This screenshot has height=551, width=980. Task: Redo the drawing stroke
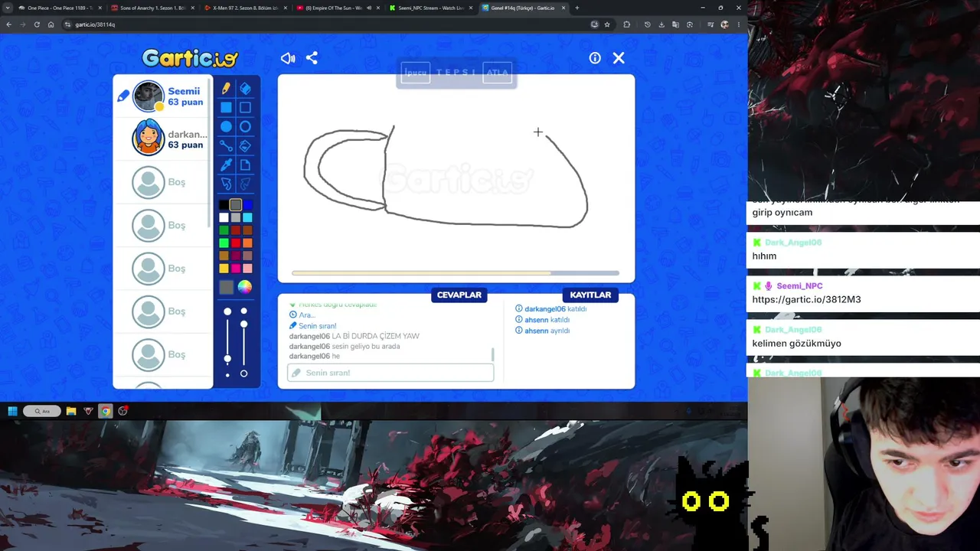[245, 184]
